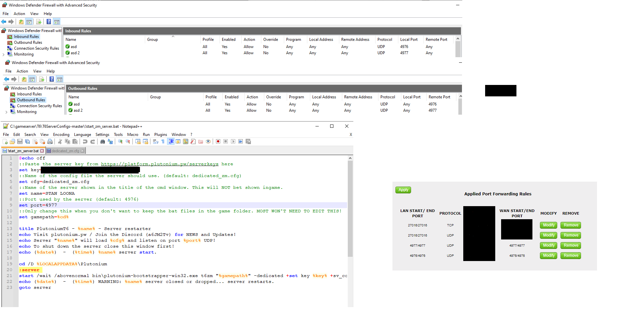Open Notepad++ File menu
Image resolution: width=644 pixels, height=328 pixels.
(6, 135)
